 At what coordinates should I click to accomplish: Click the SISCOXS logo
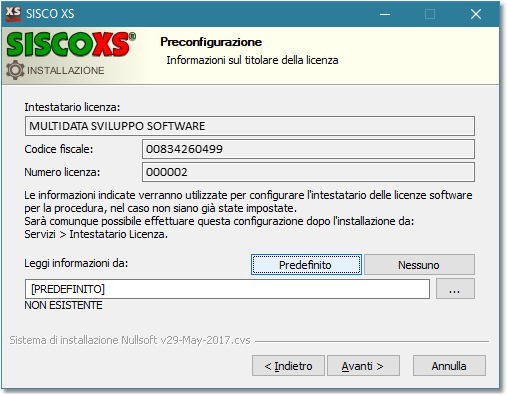coord(71,44)
